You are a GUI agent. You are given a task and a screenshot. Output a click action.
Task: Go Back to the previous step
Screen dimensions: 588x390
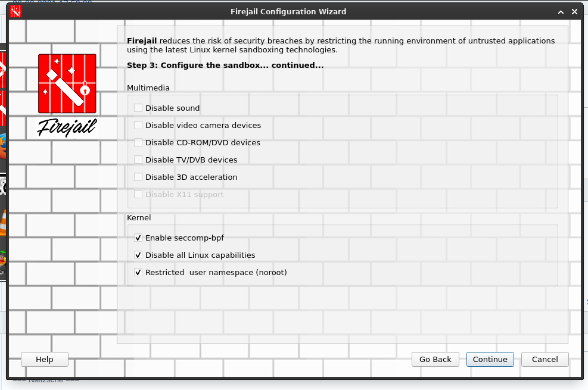click(435, 359)
